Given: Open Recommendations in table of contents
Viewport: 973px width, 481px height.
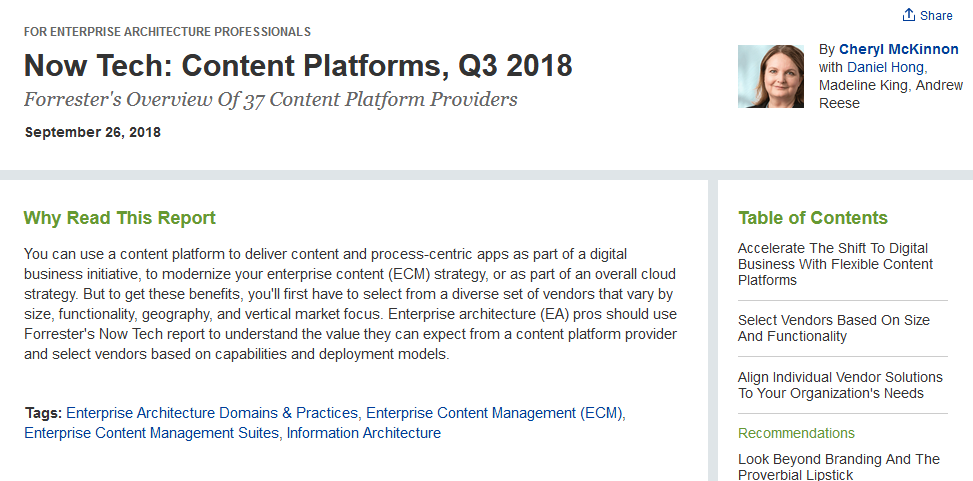Looking at the screenshot, I should point(796,433).
